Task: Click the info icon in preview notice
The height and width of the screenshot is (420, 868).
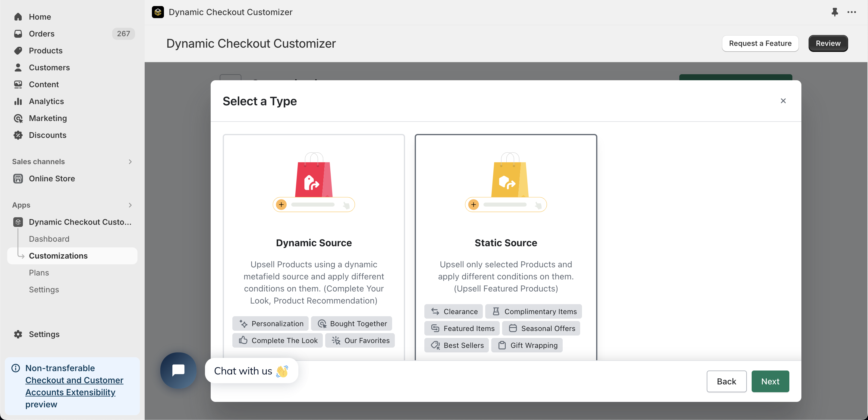Action: [16, 368]
